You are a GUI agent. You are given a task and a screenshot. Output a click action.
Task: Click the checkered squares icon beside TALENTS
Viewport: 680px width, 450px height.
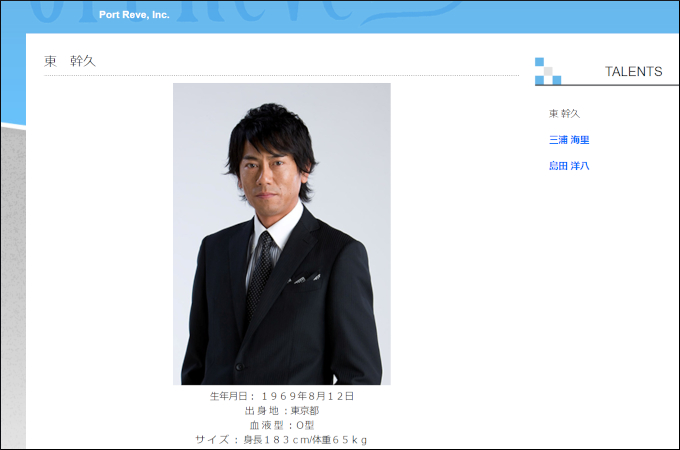click(x=548, y=71)
